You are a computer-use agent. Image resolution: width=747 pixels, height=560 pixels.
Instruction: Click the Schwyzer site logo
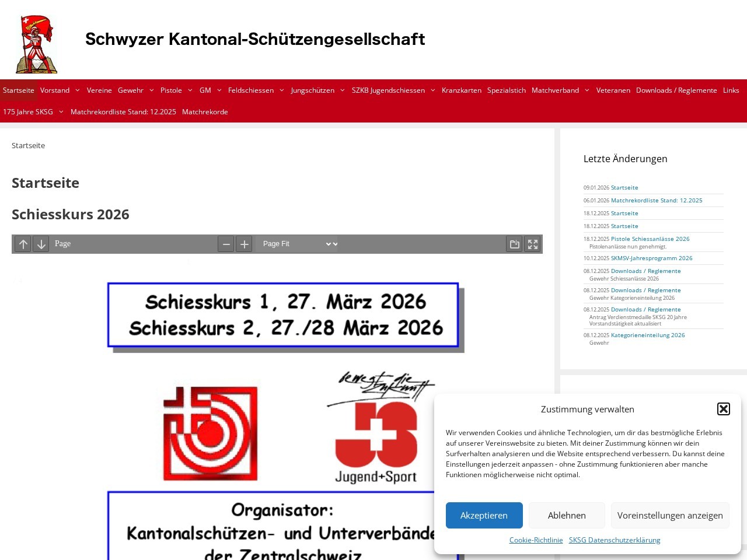click(x=37, y=45)
